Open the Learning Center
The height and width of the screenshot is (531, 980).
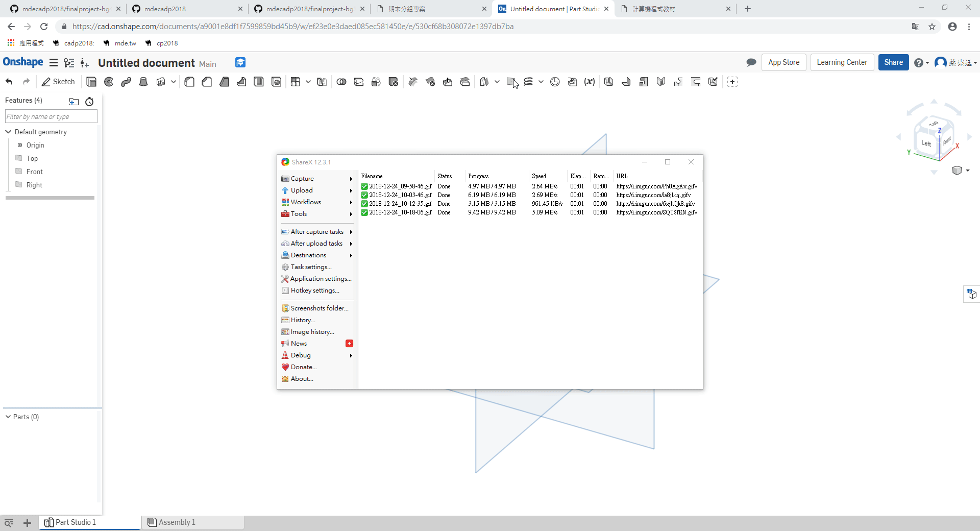pyautogui.click(x=842, y=62)
